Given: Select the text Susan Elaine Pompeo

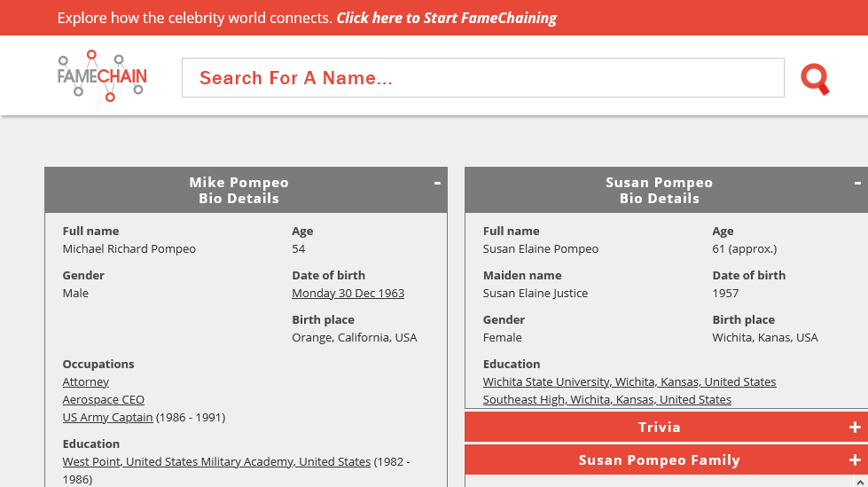Looking at the screenshot, I should 540,248.
